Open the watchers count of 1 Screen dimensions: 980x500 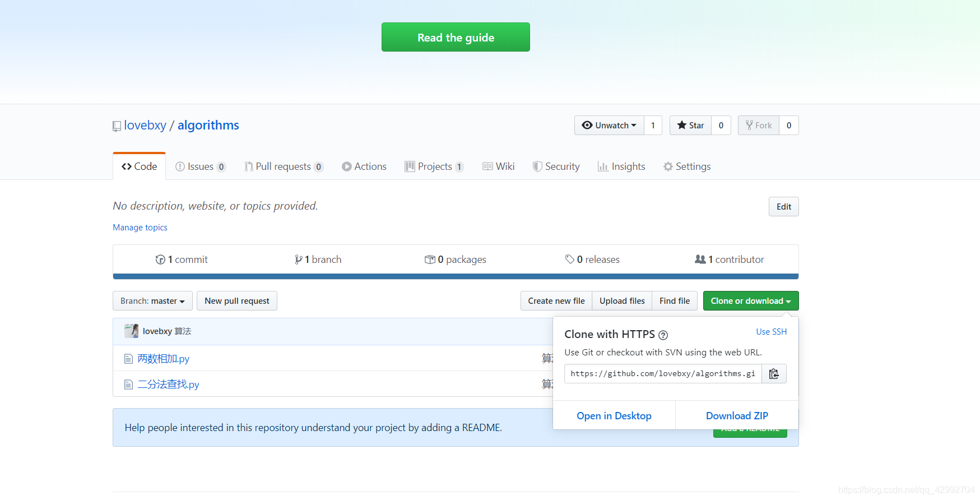(653, 126)
